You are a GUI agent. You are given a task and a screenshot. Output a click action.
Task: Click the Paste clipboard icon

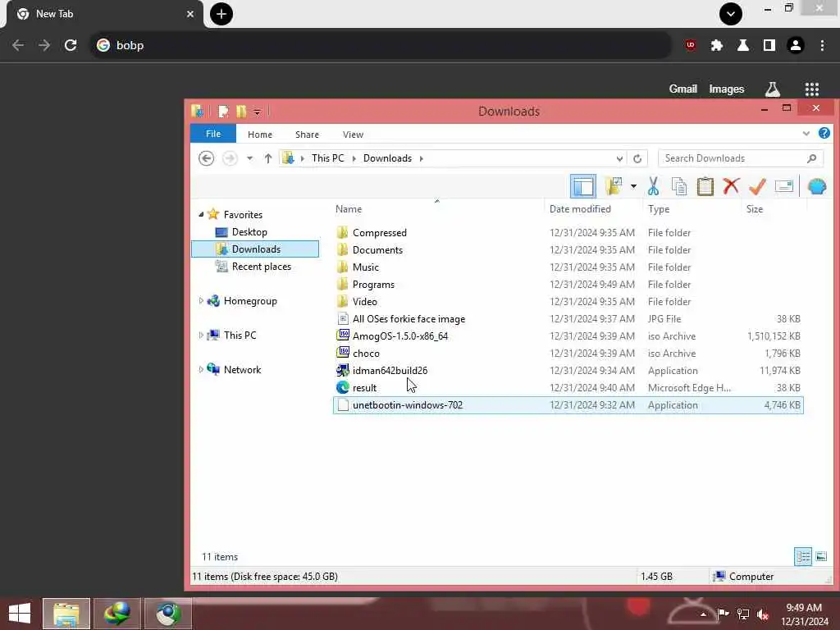(705, 186)
